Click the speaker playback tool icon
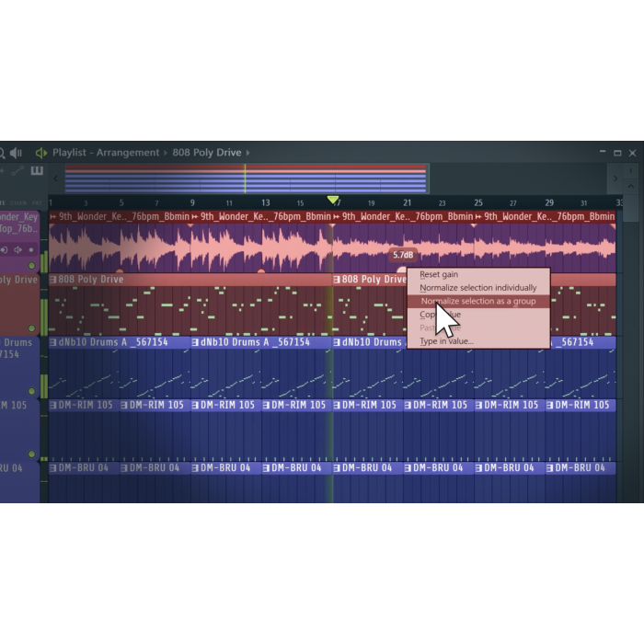This screenshot has height=644, width=644. [16, 153]
